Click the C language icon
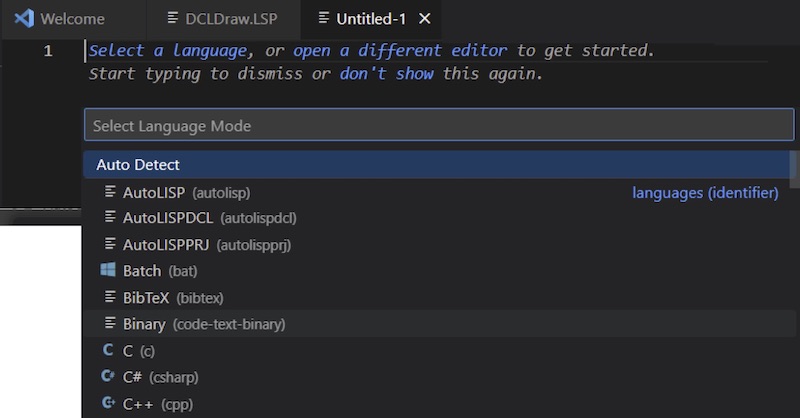The width and height of the screenshot is (800, 418). 108,350
